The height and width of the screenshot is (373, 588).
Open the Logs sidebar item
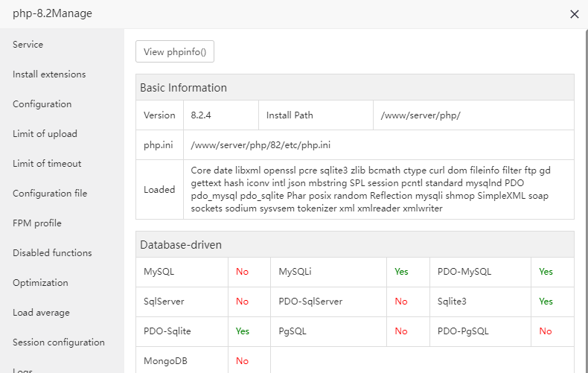pyautogui.click(x=22, y=369)
